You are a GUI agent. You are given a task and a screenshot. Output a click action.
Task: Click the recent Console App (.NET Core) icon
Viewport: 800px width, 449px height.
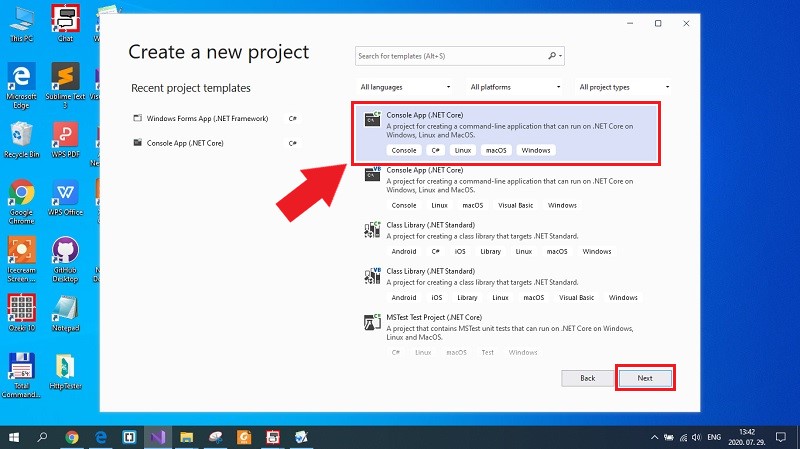(x=137, y=142)
